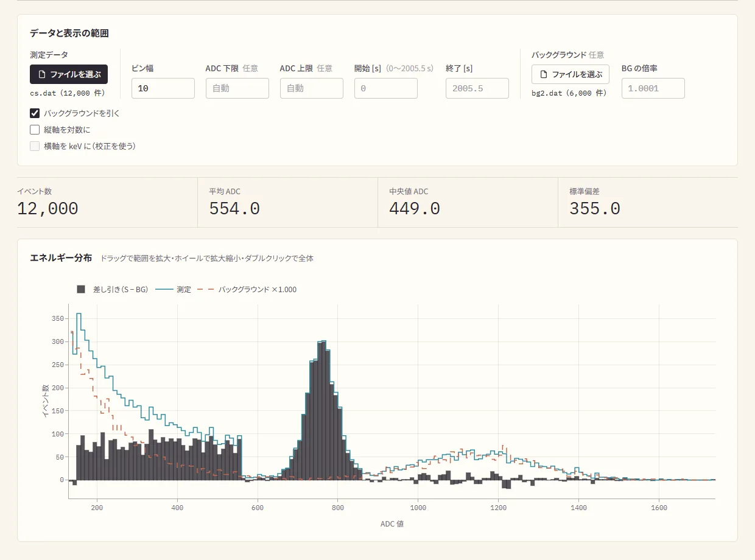Click the ADC 上限 input field
The width and height of the screenshot is (755, 560).
[x=312, y=88]
